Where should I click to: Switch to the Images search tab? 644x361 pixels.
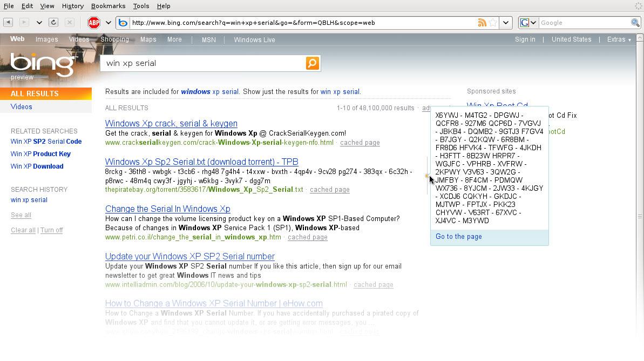46,39
